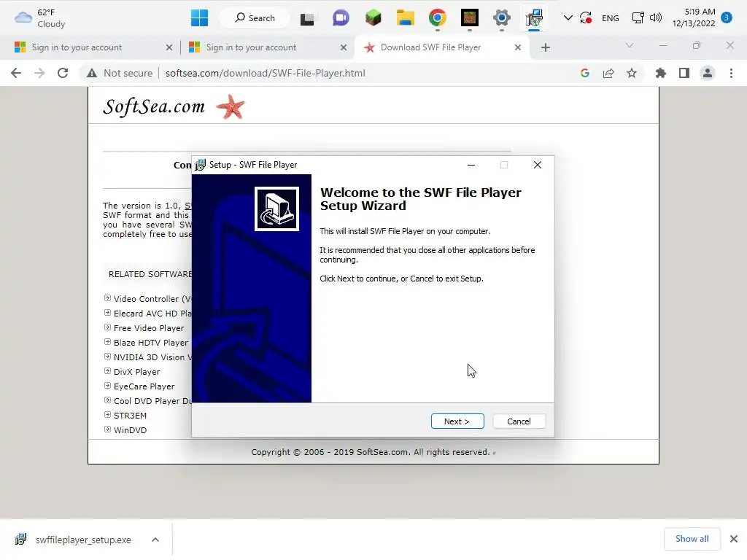Screen dimensions: 747x560
Task: Open a new browser tab
Action: click(546, 47)
